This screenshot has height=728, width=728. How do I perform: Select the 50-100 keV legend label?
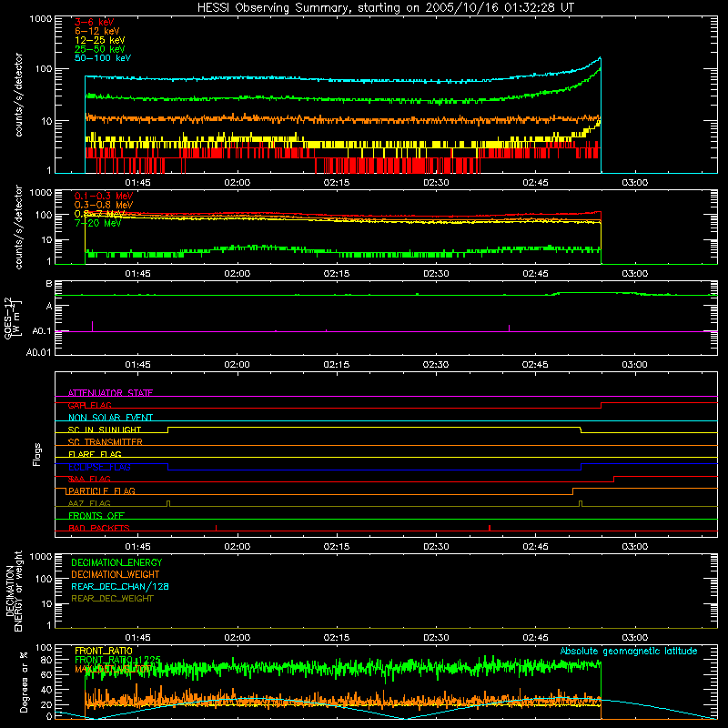103,58
